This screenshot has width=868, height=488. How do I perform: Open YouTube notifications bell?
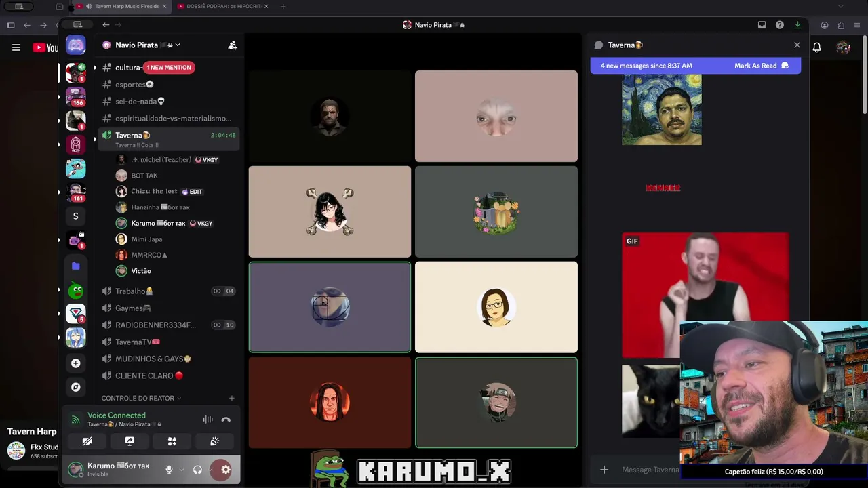coord(817,47)
